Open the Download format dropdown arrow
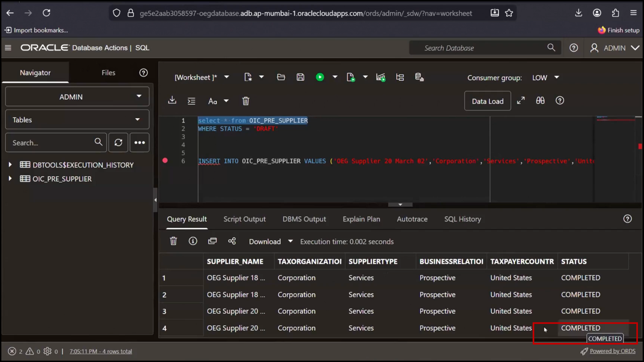The image size is (644, 362). point(290,241)
